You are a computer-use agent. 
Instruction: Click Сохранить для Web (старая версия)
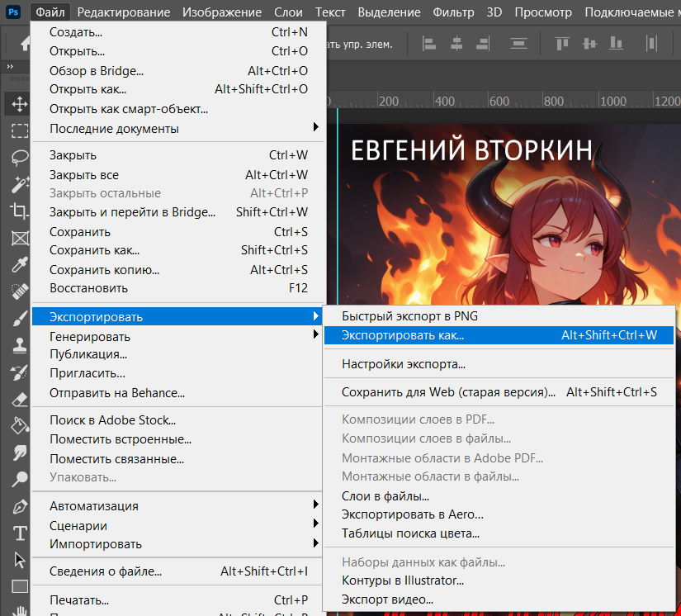click(x=448, y=392)
